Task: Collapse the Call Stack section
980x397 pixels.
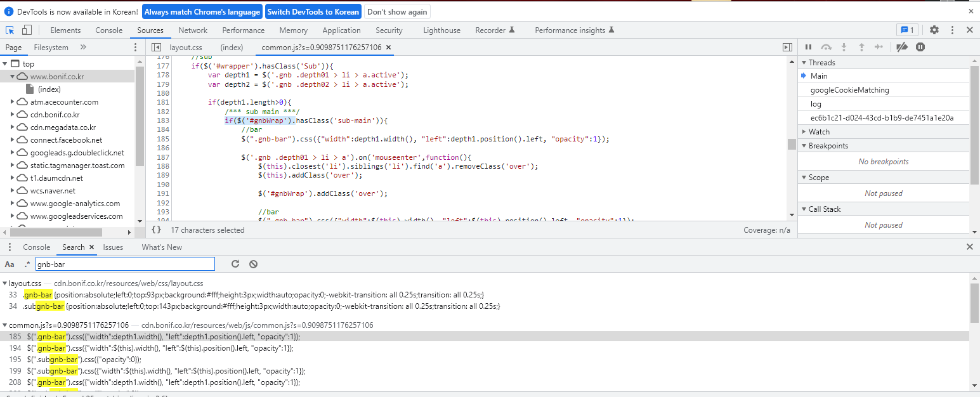Action: pyautogui.click(x=804, y=209)
